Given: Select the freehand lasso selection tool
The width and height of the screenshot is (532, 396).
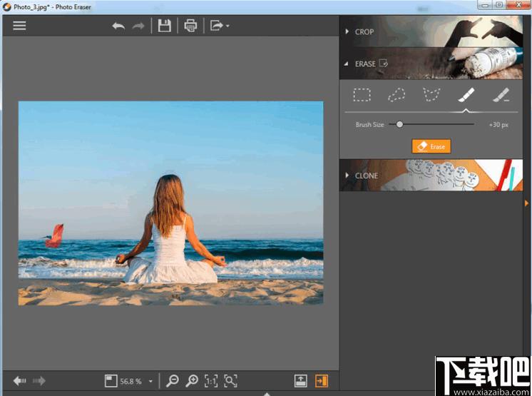Looking at the screenshot, I should click(397, 95).
